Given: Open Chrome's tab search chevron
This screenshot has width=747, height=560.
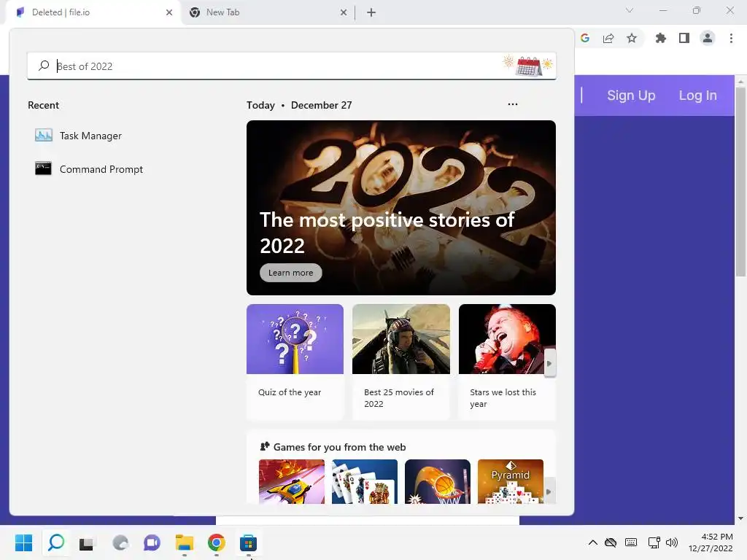Looking at the screenshot, I should (x=630, y=10).
